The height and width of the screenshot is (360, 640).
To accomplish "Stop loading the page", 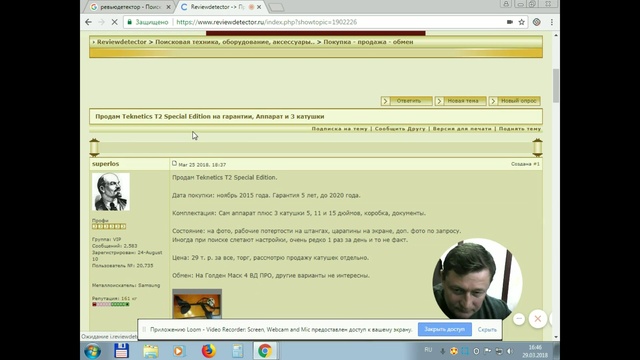I will [114, 22].
